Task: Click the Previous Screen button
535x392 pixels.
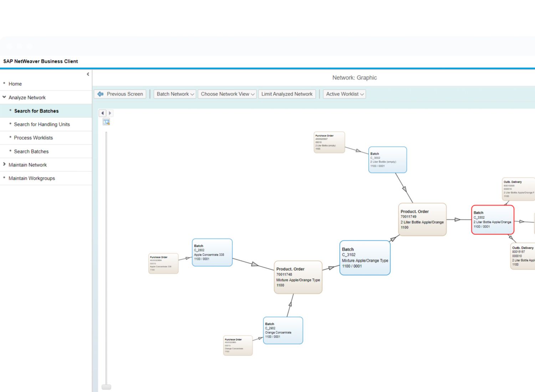Action: point(120,94)
